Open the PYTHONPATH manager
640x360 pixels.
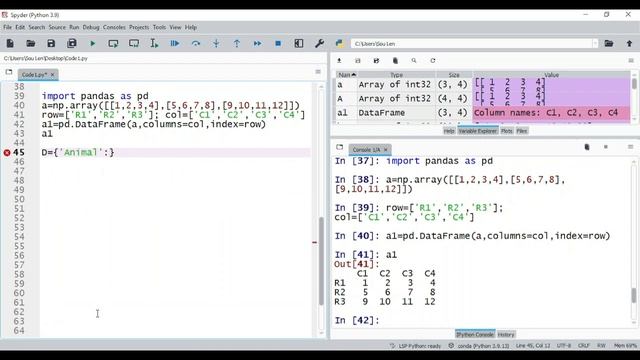click(x=340, y=43)
